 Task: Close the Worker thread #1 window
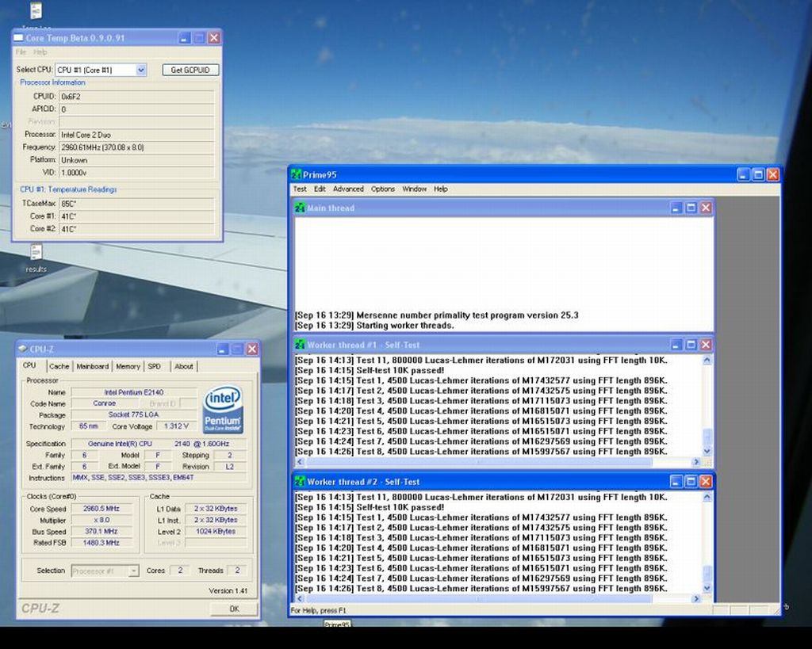tap(706, 345)
